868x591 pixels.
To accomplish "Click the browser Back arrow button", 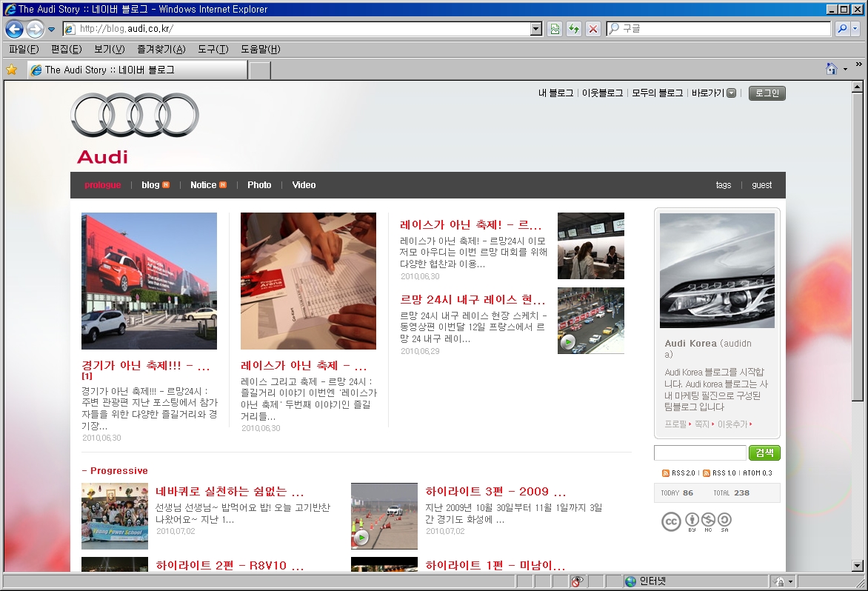I will (14, 29).
